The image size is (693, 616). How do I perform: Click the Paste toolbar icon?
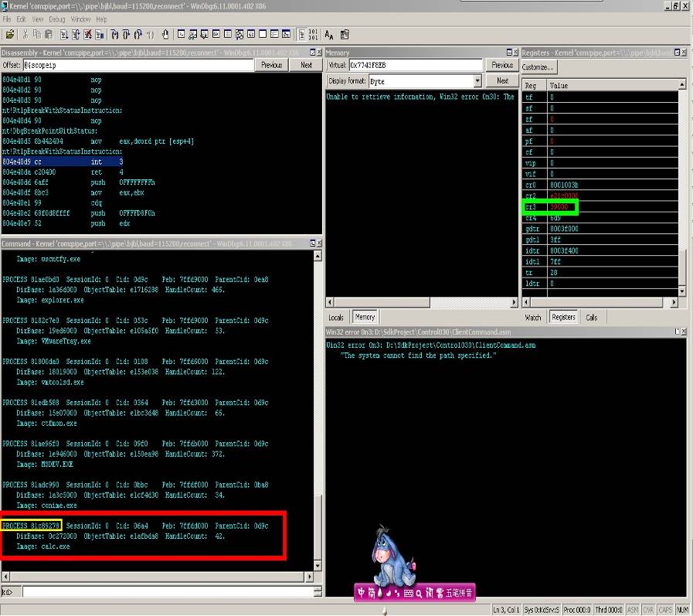(x=49, y=35)
